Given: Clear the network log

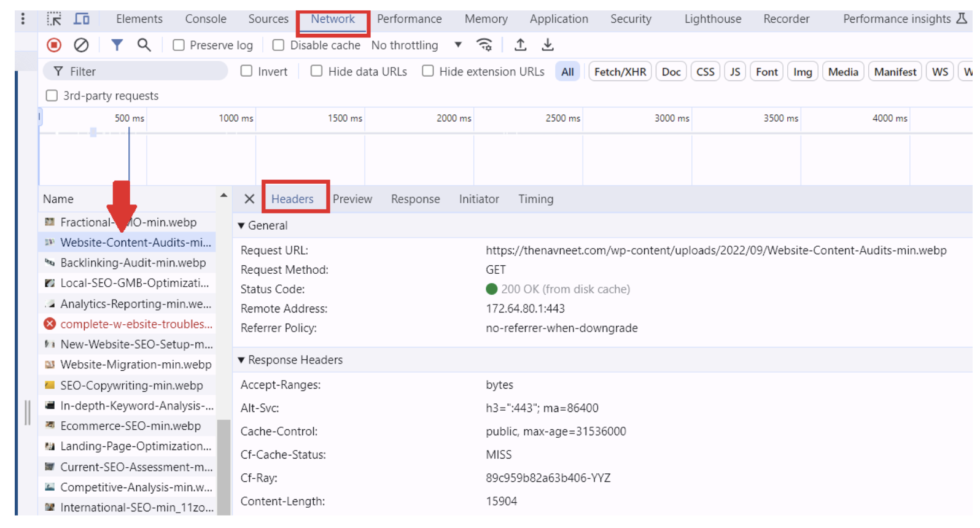Looking at the screenshot, I should [x=81, y=45].
